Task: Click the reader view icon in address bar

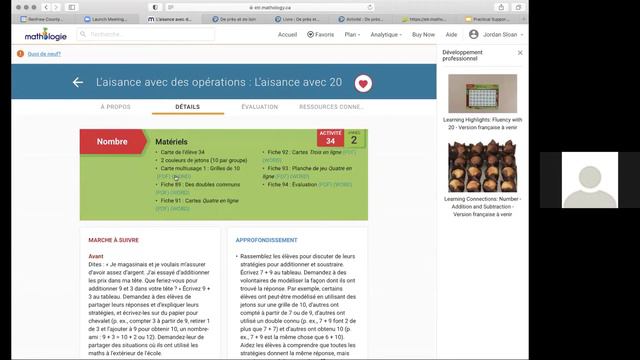Action: [171, 7]
